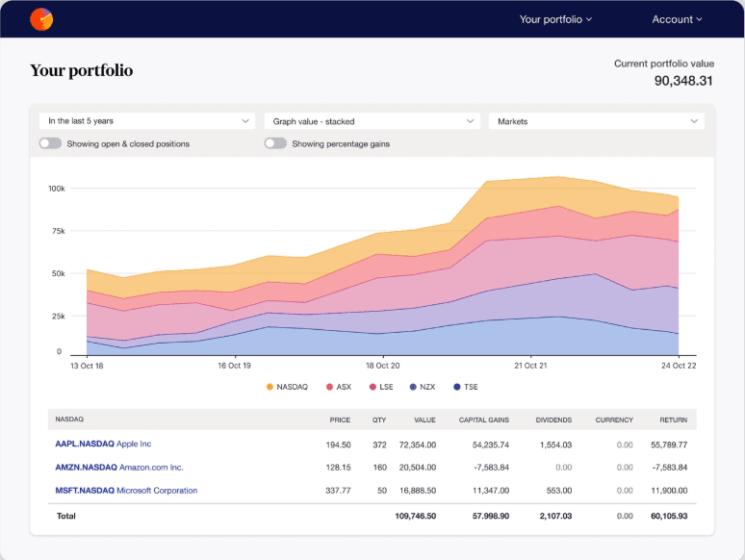Click the Total row label
Viewport: 745px width, 560px height.
(x=66, y=516)
